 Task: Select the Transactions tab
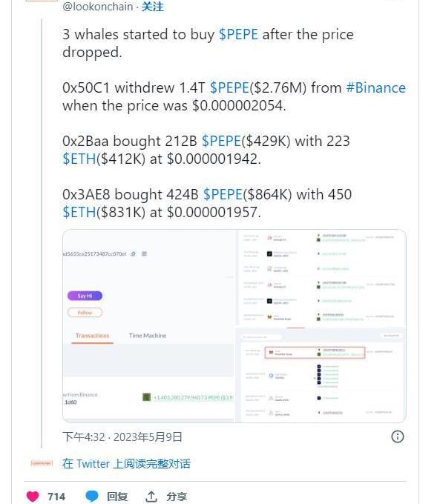92,336
